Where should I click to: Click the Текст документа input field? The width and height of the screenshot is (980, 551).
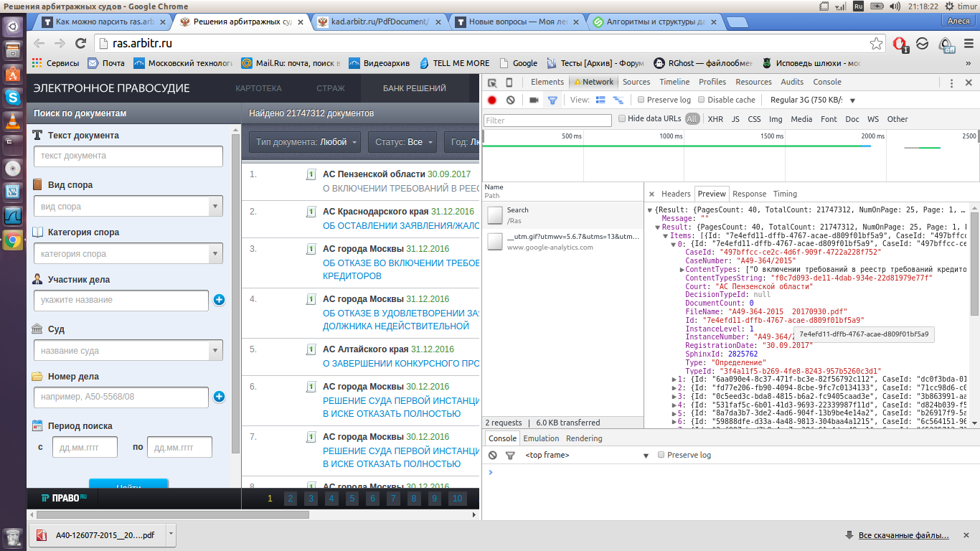click(128, 156)
